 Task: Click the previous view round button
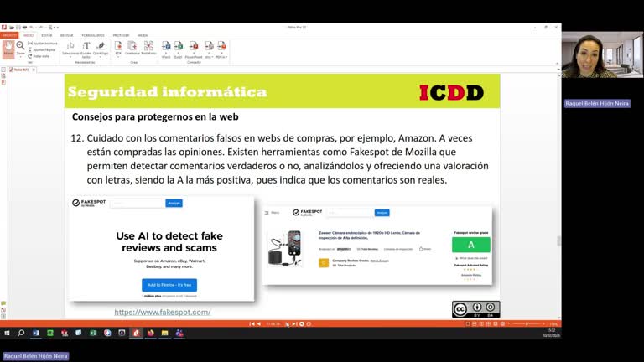pos(302,323)
